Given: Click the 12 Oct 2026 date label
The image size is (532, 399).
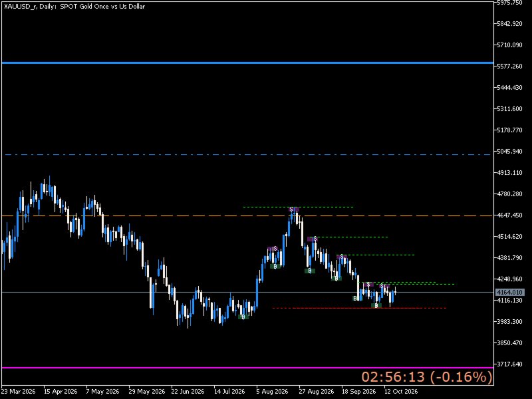Looking at the screenshot, I should pos(401,392).
